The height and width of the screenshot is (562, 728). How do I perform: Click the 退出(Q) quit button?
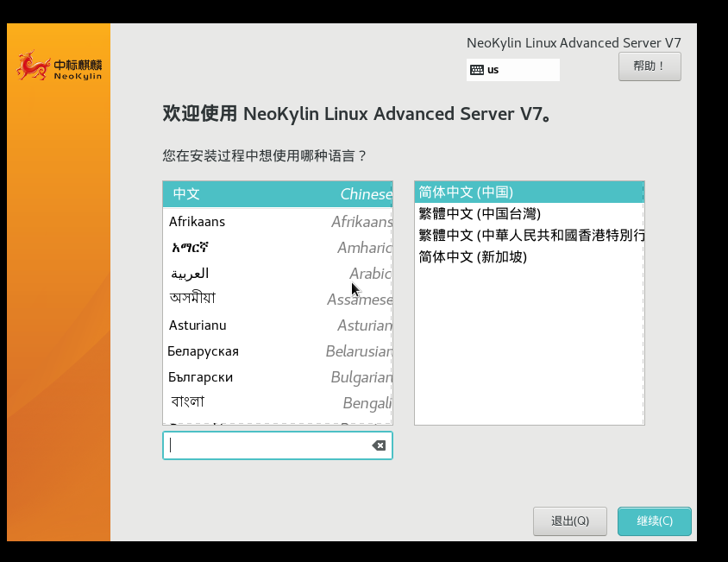569,521
